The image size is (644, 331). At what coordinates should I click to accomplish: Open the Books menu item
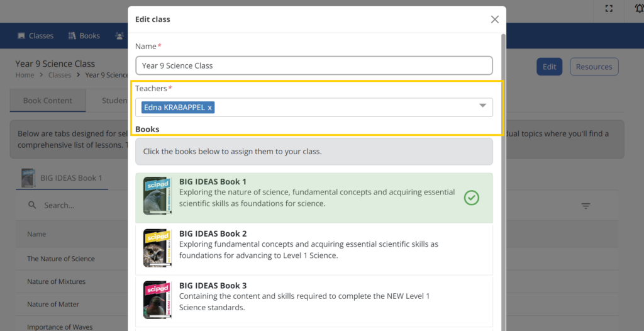pyautogui.click(x=84, y=36)
